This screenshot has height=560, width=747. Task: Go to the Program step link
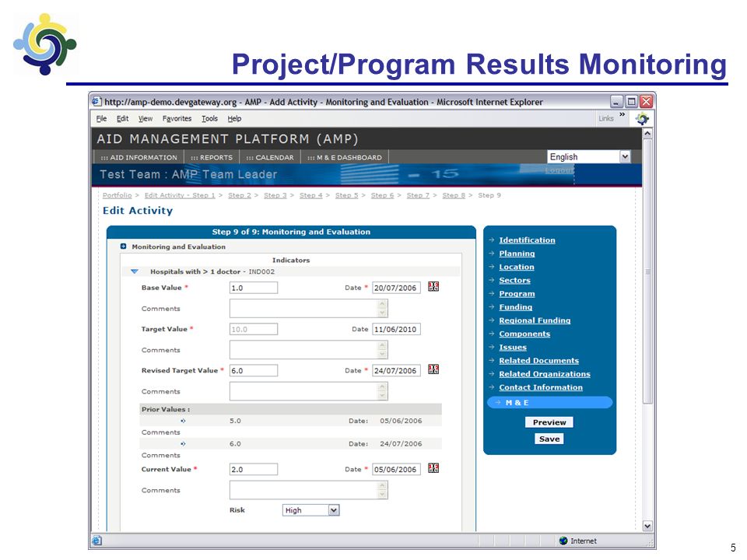click(517, 293)
